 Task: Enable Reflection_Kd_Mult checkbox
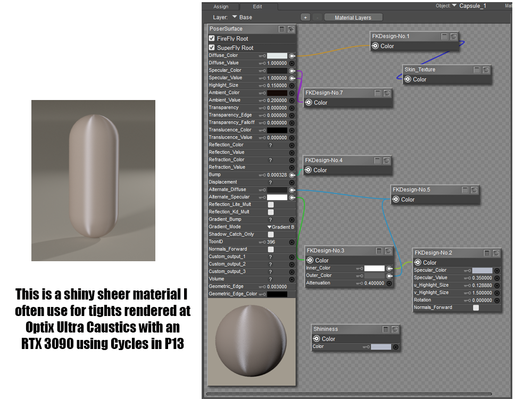tap(271, 212)
